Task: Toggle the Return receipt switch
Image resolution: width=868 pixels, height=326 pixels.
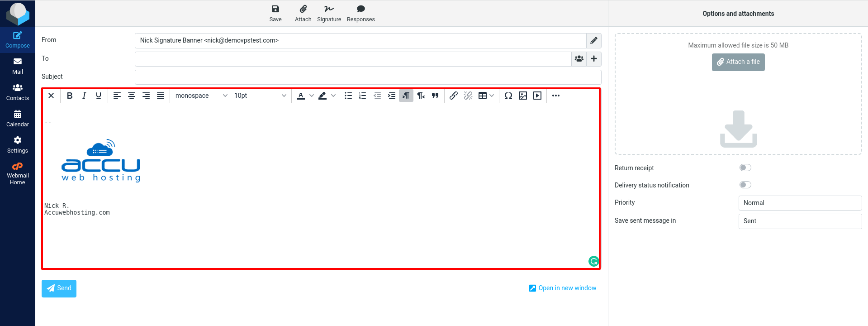Action: coord(745,168)
